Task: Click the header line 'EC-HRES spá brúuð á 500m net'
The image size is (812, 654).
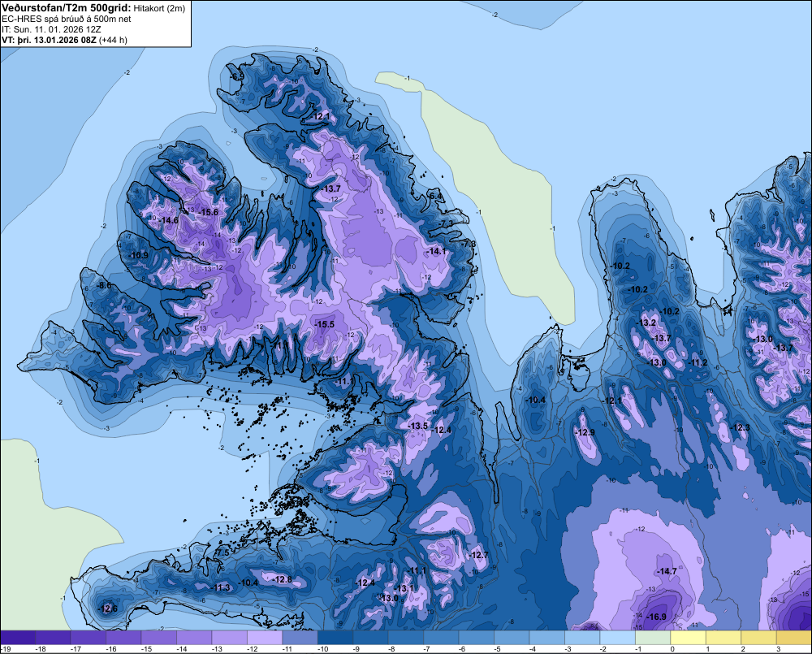Action: pos(67,19)
